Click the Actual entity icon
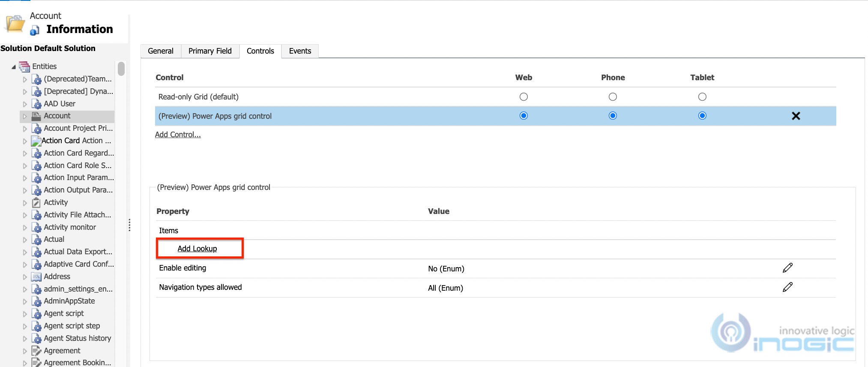868x367 pixels. 37,240
